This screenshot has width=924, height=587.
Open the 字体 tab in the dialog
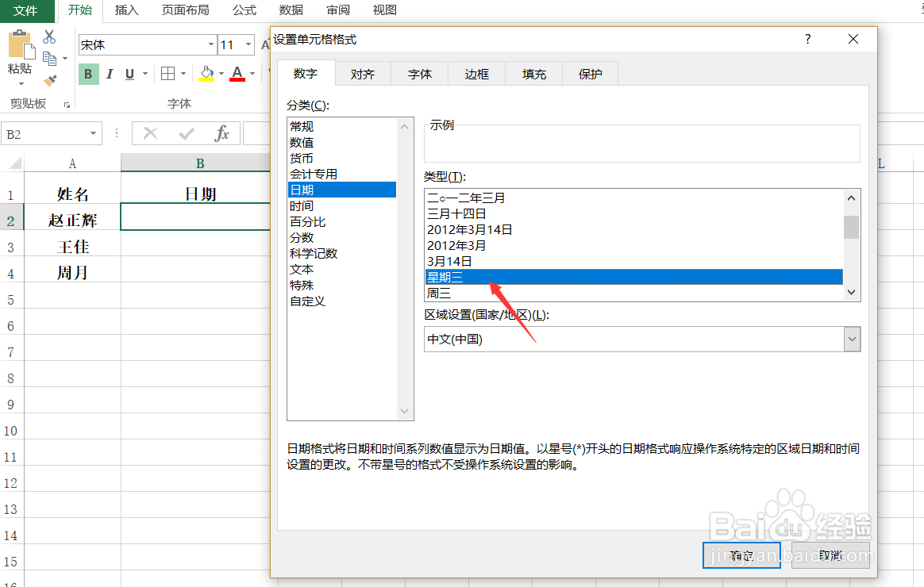[420, 75]
